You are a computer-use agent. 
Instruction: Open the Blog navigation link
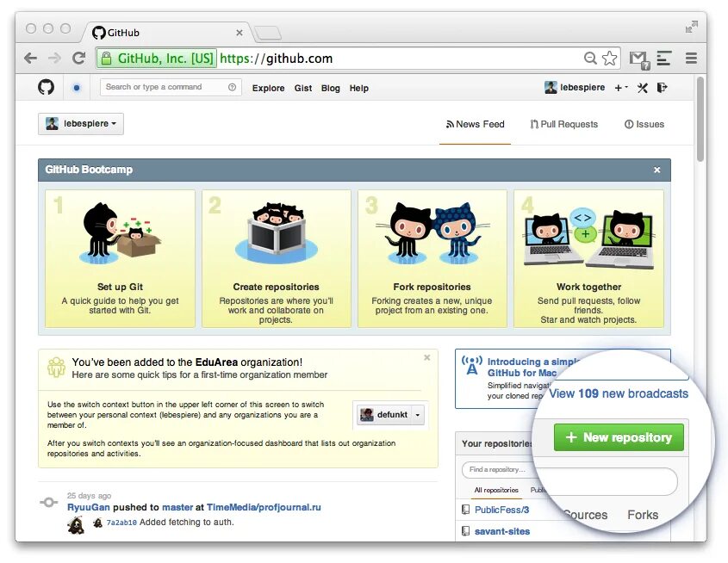point(331,88)
